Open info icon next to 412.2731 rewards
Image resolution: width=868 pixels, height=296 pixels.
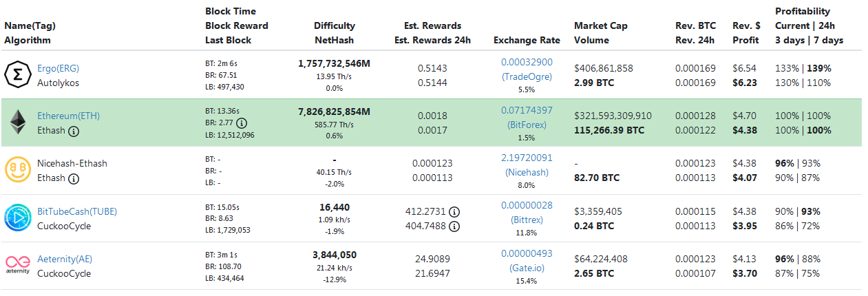coord(454,212)
